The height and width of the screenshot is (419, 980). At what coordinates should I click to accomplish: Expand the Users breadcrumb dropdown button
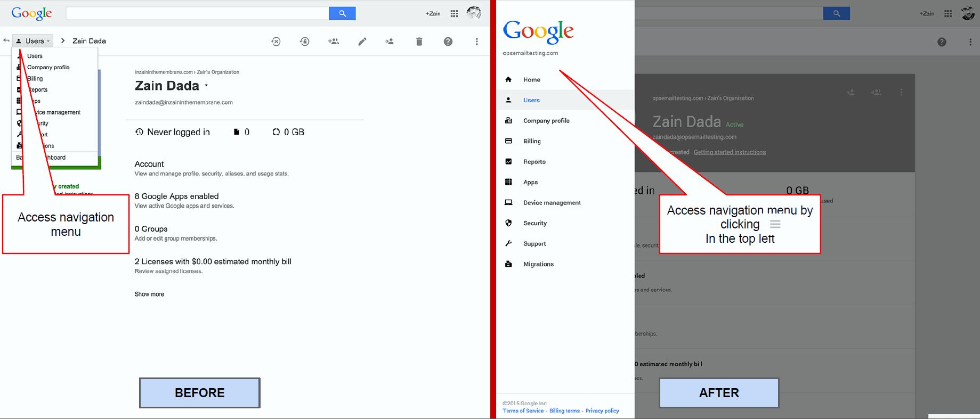point(33,41)
